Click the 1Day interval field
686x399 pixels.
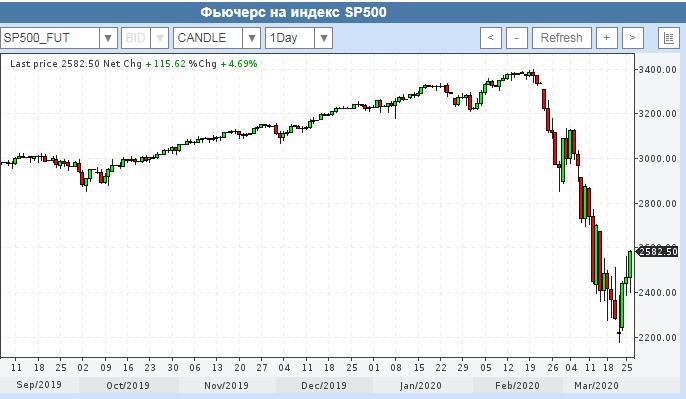(x=290, y=38)
